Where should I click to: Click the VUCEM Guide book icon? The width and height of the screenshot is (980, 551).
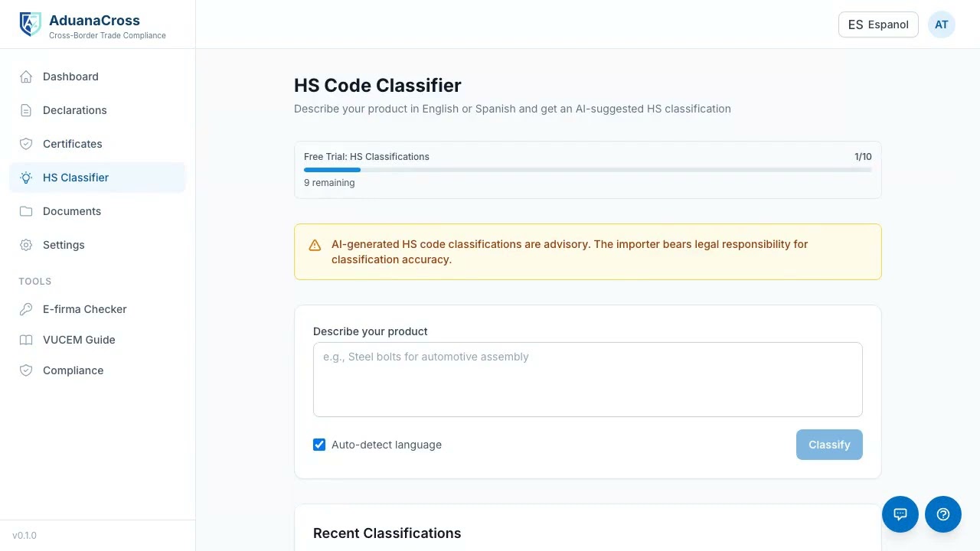coord(26,340)
